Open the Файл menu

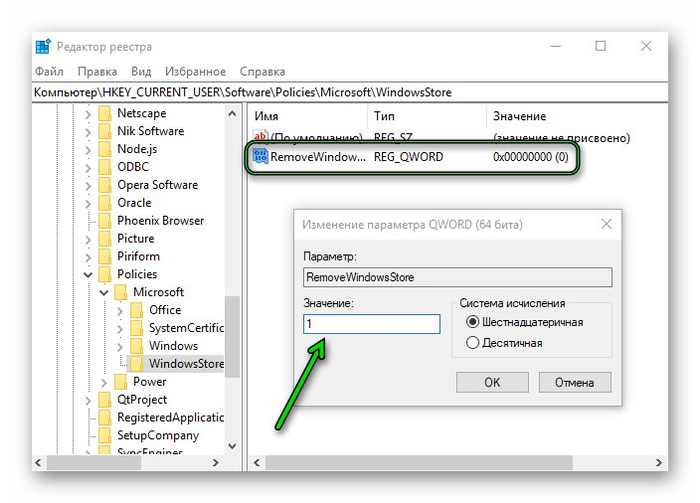click(x=49, y=72)
